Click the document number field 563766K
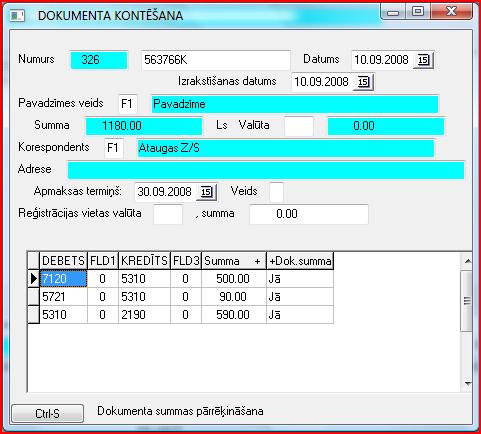 (x=216, y=60)
